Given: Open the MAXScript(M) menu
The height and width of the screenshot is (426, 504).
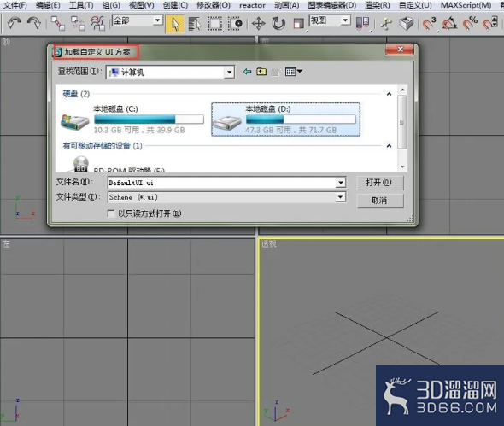Looking at the screenshot, I should pos(466,5).
